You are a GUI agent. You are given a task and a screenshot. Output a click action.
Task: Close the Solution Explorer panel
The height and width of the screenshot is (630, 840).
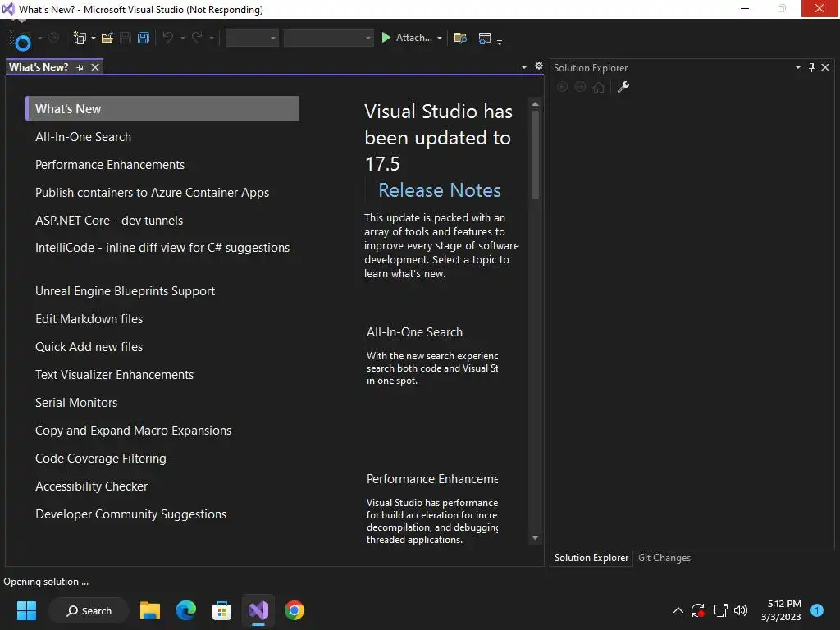click(825, 67)
